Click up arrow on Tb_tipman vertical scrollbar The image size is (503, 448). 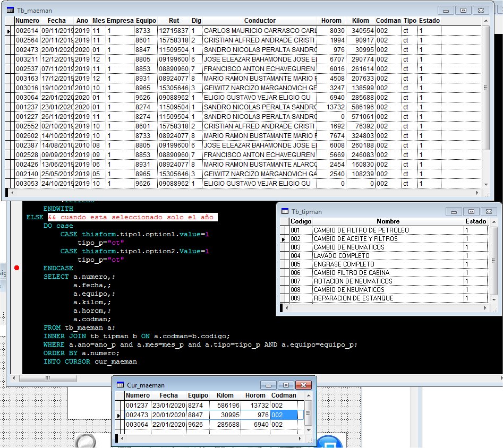coord(494,221)
